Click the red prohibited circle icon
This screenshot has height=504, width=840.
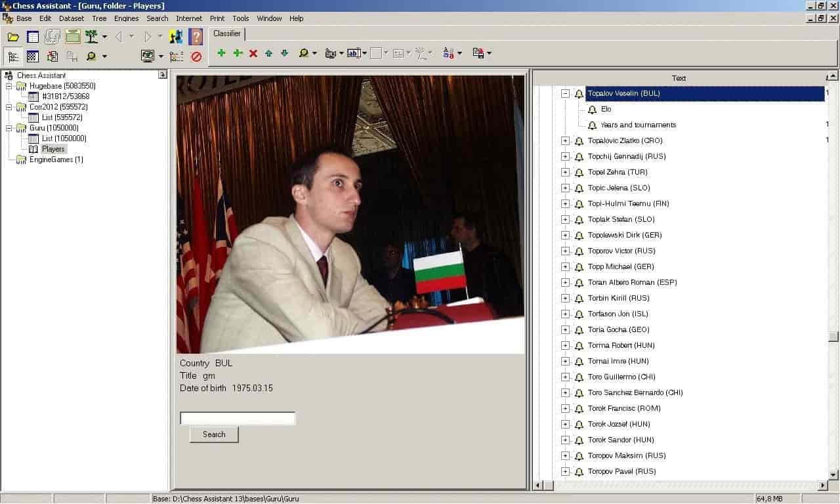point(196,56)
